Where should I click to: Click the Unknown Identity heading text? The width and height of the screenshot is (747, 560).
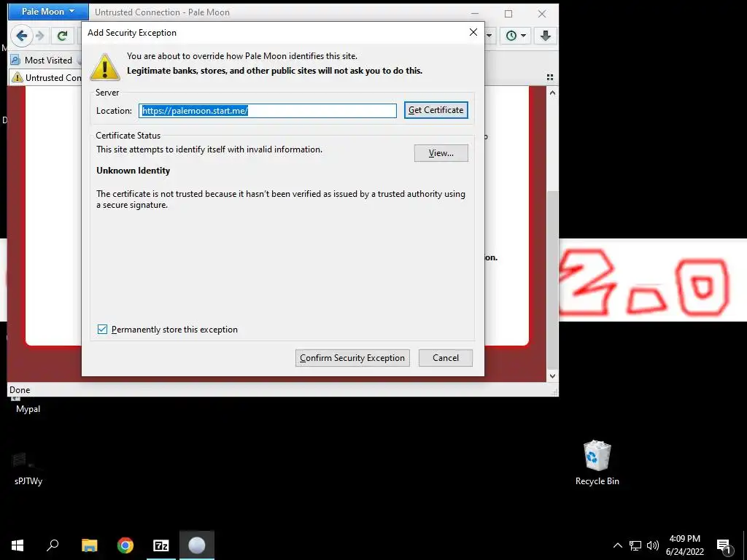[x=133, y=171]
